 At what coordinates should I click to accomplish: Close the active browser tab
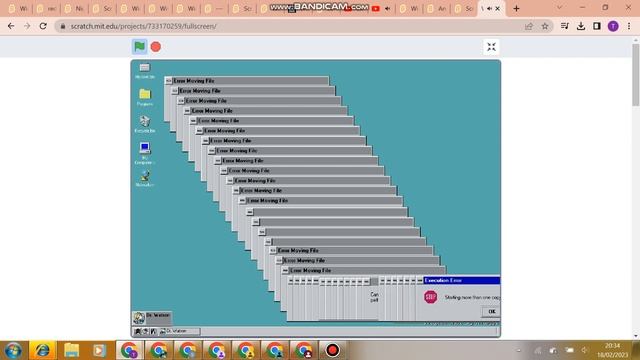(x=498, y=8)
